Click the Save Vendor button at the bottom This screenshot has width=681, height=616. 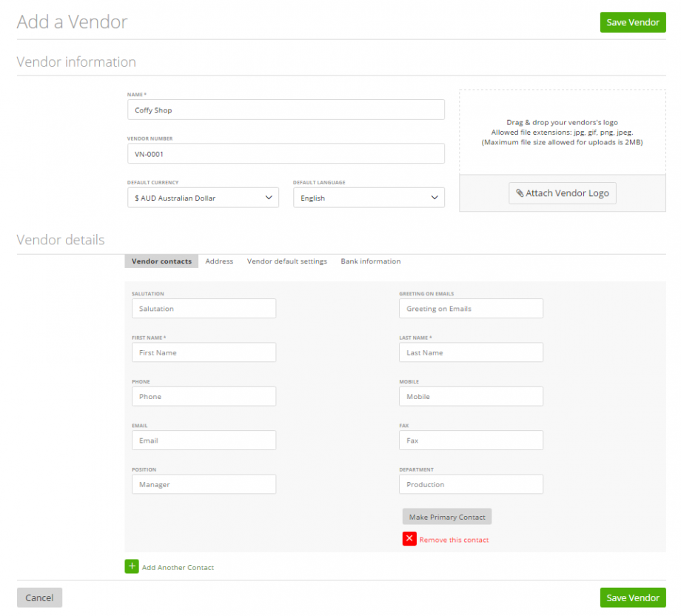[x=632, y=597]
